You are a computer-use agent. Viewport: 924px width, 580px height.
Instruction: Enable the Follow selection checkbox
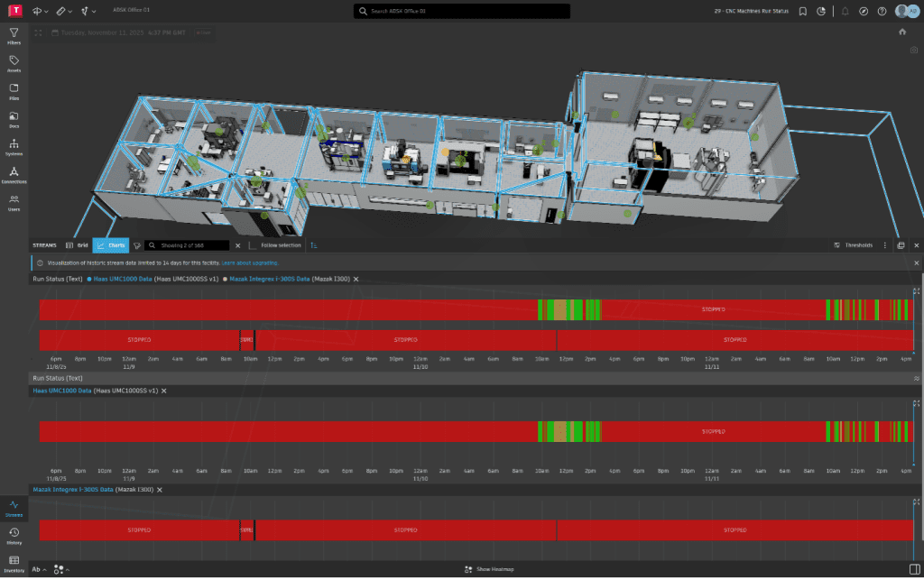253,245
